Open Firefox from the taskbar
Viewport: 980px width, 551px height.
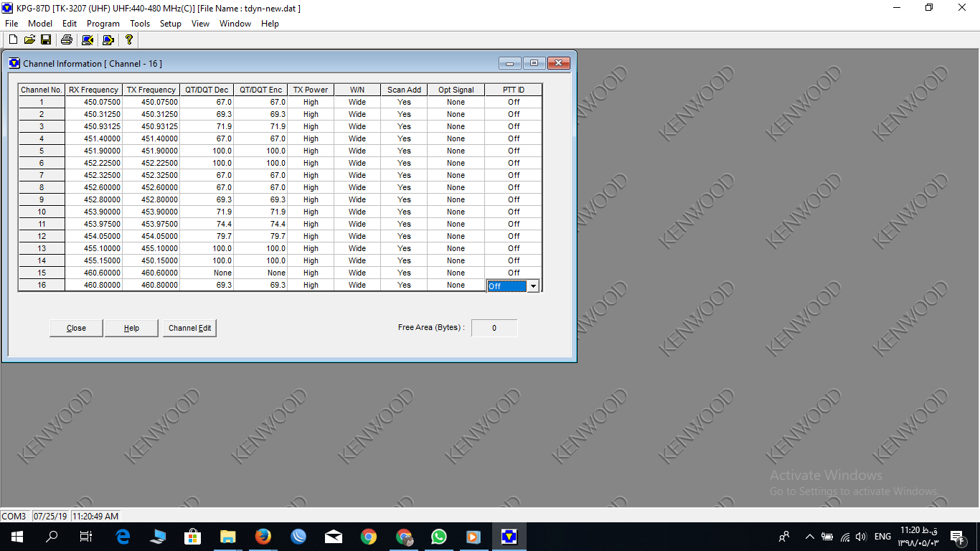coord(263,536)
